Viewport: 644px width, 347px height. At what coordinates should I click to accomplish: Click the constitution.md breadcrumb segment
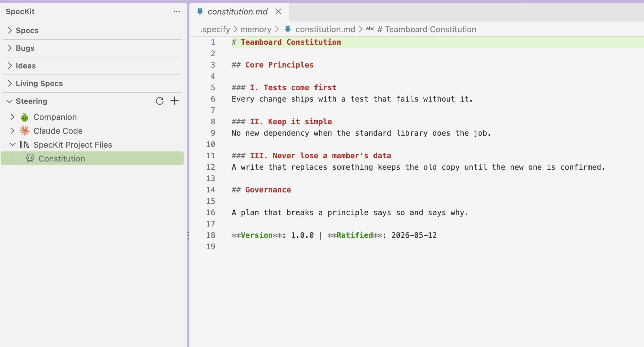(325, 29)
